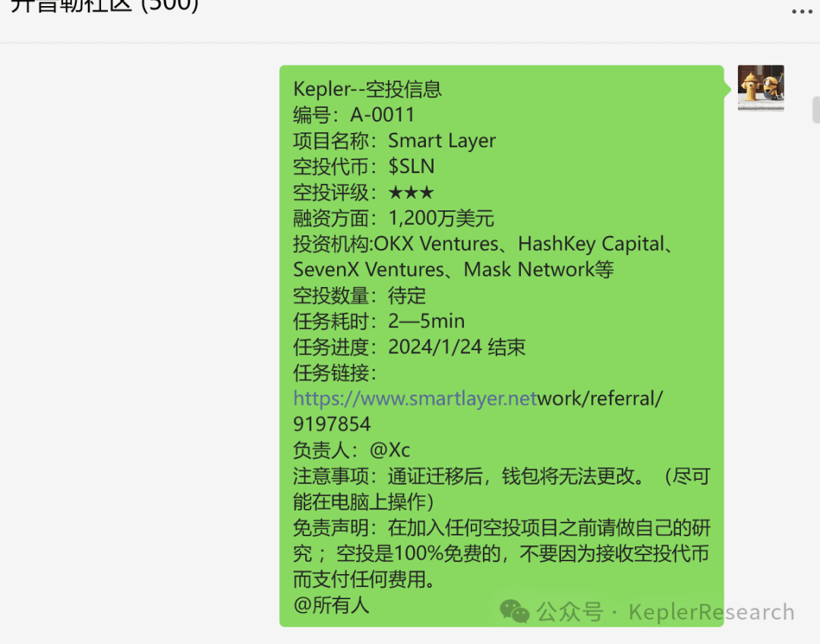Image resolution: width=820 pixels, height=644 pixels.
Task: Click the 1,200万美元 funding amount
Action: pos(441,218)
